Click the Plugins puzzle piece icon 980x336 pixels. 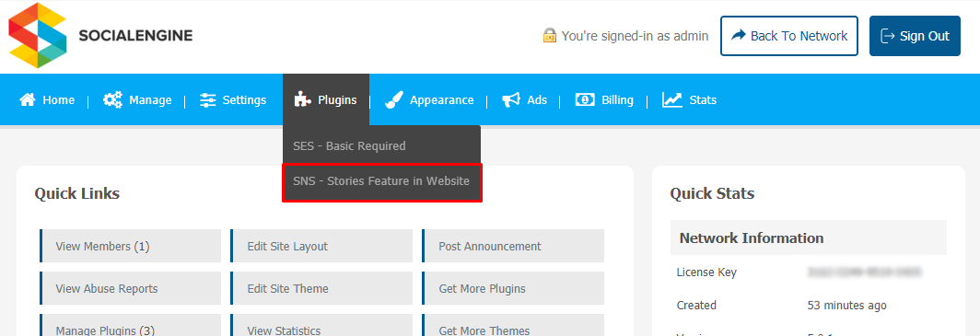(x=302, y=100)
